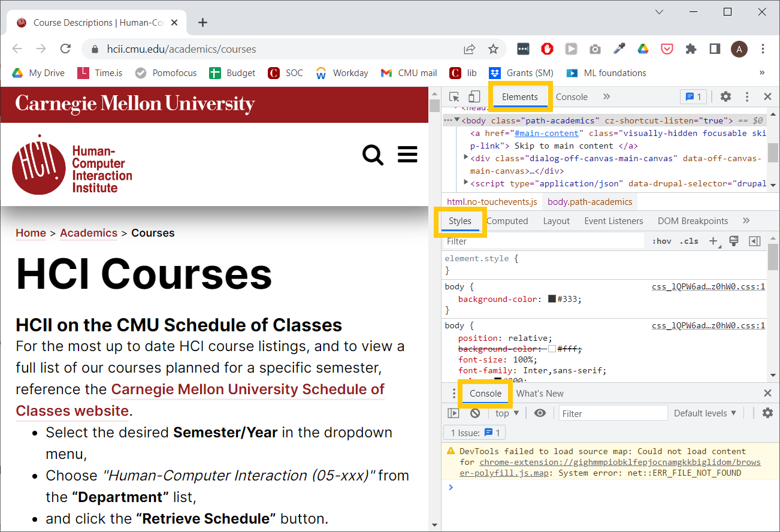Image resolution: width=780 pixels, height=532 pixels.
Task: Bookmark this page with the star icon
Action: pos(493,49)
